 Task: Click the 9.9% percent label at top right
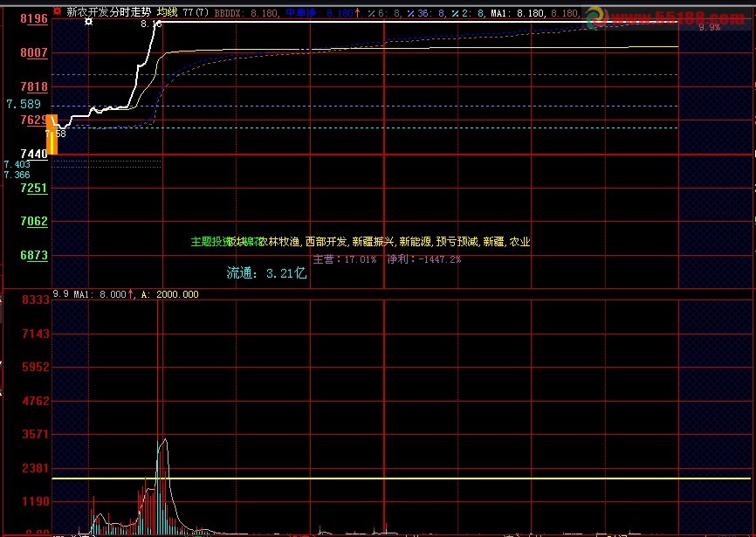710,27
